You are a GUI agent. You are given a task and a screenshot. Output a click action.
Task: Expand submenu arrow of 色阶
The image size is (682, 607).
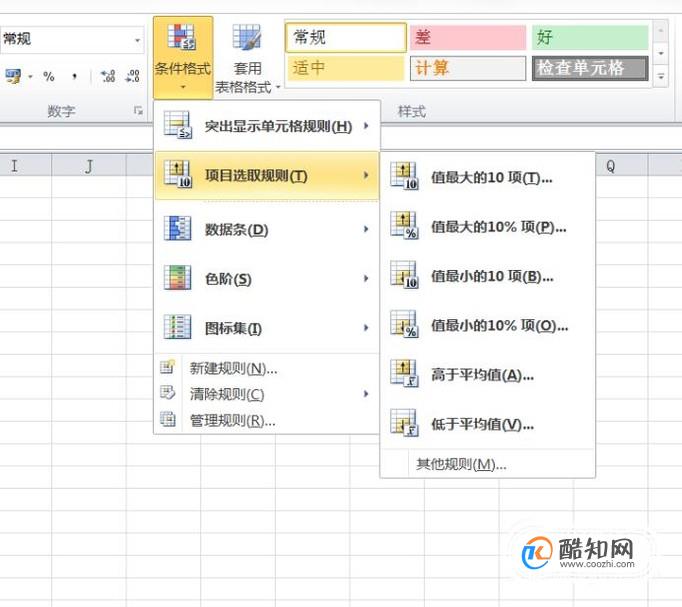[366, 278]
